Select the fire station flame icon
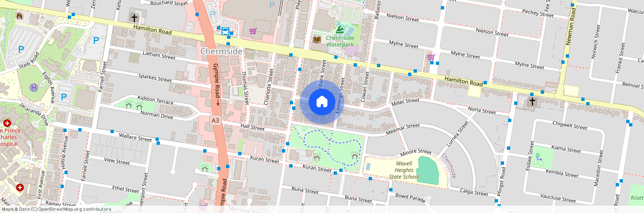 pos(19,17)
